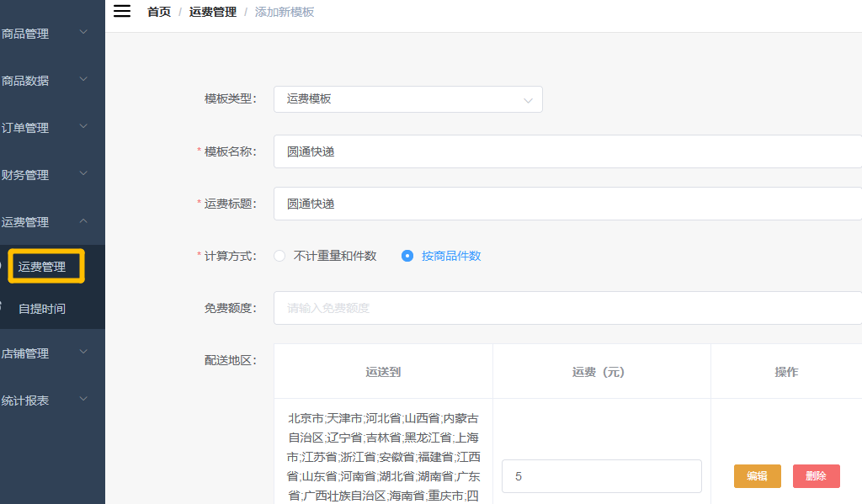Select the 运费管理 submenu item
Image resolution: width=862 pixels, height=504 pixels.
pyautogui.click(x=44, y=267)
